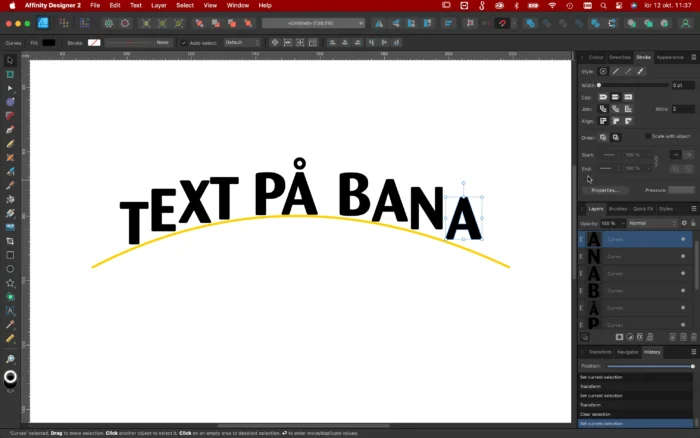Select the Rectangle tool
Viewport: 700px width, 438px height.
coord(10,255)
